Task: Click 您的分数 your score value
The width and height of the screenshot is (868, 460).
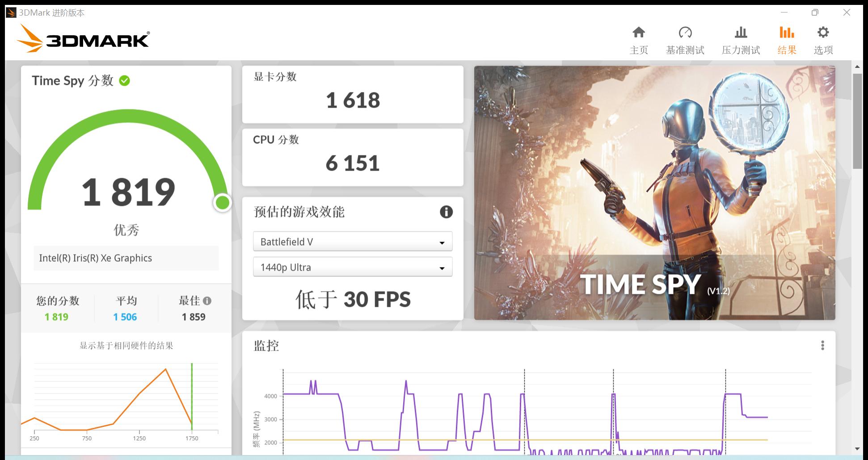Action: tap(56, 317)
